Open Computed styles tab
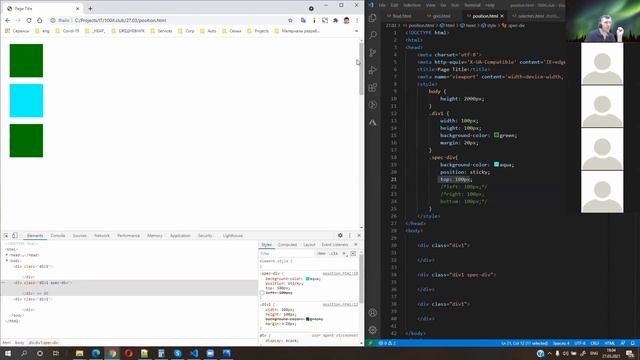The height and width of the screenshot is (360, 640). click(287, 244)
